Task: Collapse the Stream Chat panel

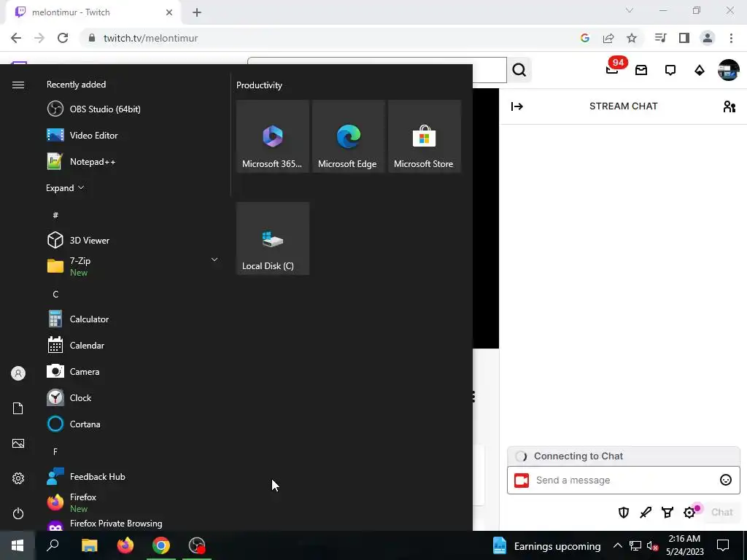Action: click(517, 106)
